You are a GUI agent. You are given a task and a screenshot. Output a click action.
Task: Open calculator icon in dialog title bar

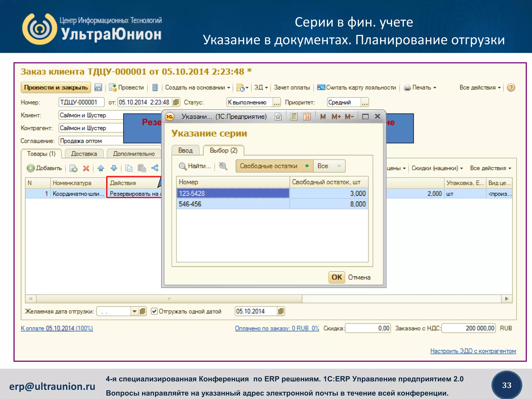click(294, 117)
